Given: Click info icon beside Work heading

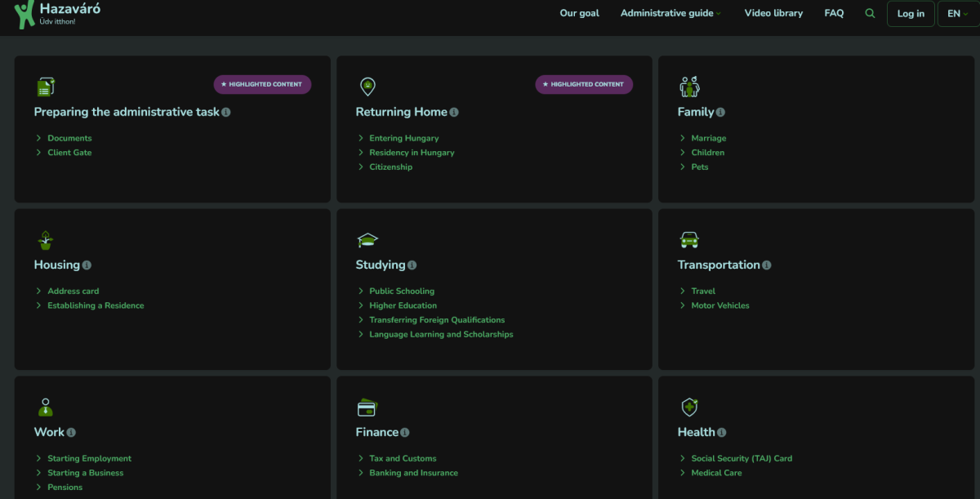Looking at the screenshot, I should [x=71, y=433].
